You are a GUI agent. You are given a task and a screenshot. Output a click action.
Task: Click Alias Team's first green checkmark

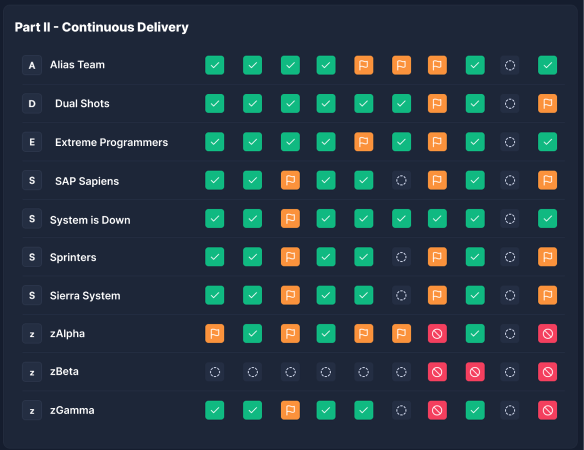coord(215,65)
